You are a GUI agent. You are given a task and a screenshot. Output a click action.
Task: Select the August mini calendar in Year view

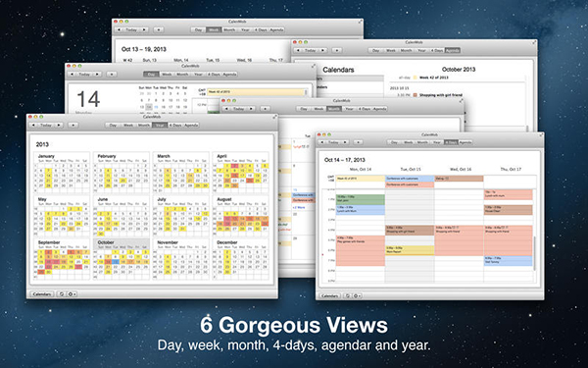click(x=240, y=216)
